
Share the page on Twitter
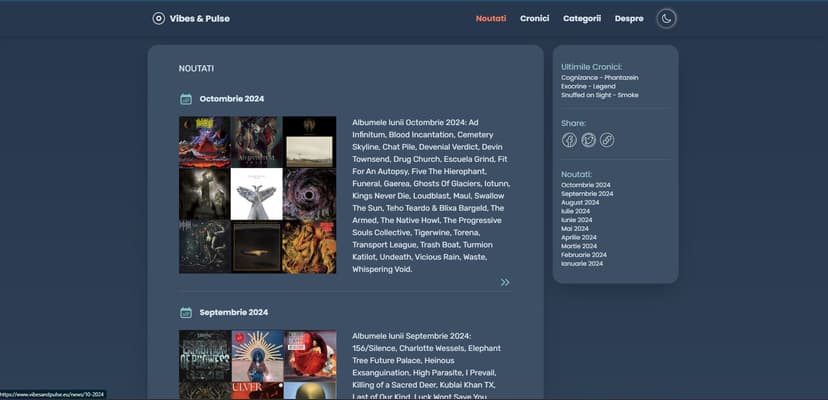588,140
